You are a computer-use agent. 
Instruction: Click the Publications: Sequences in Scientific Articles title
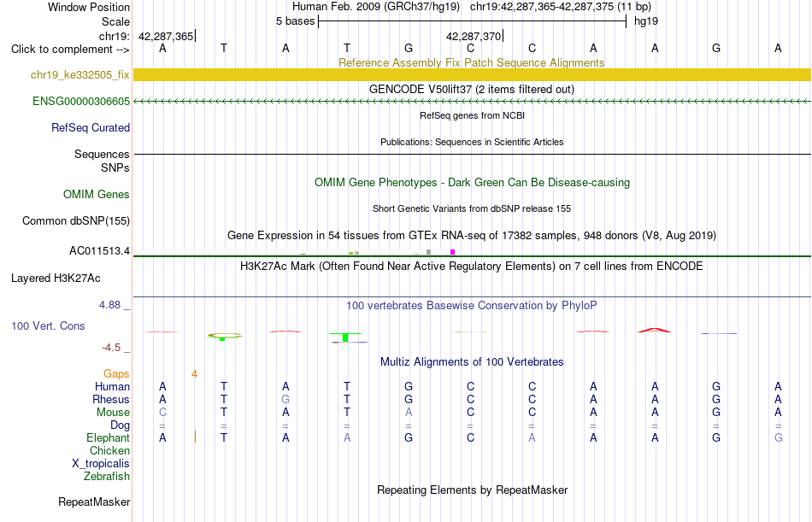coord(472,142)
